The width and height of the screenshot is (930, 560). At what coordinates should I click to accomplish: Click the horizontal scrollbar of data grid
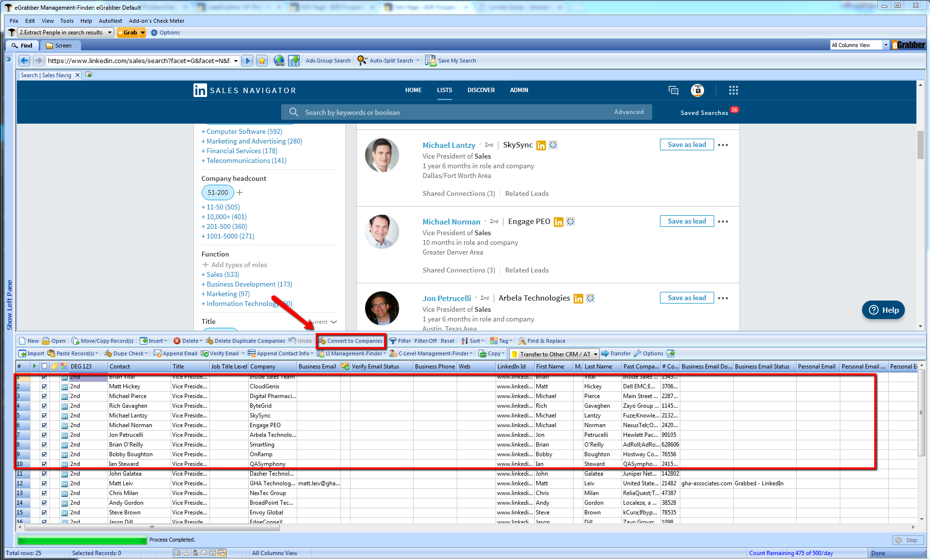click(x=152, y=527)
